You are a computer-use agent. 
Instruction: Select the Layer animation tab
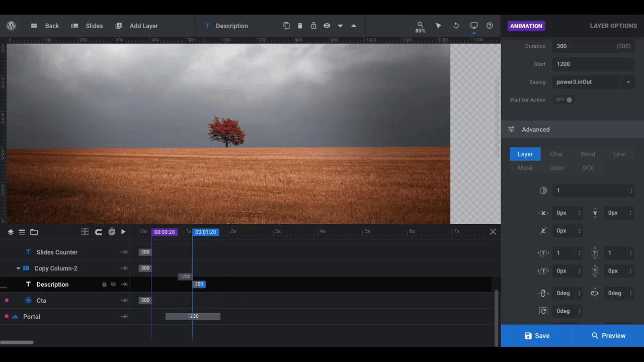(x=525, y=154)
